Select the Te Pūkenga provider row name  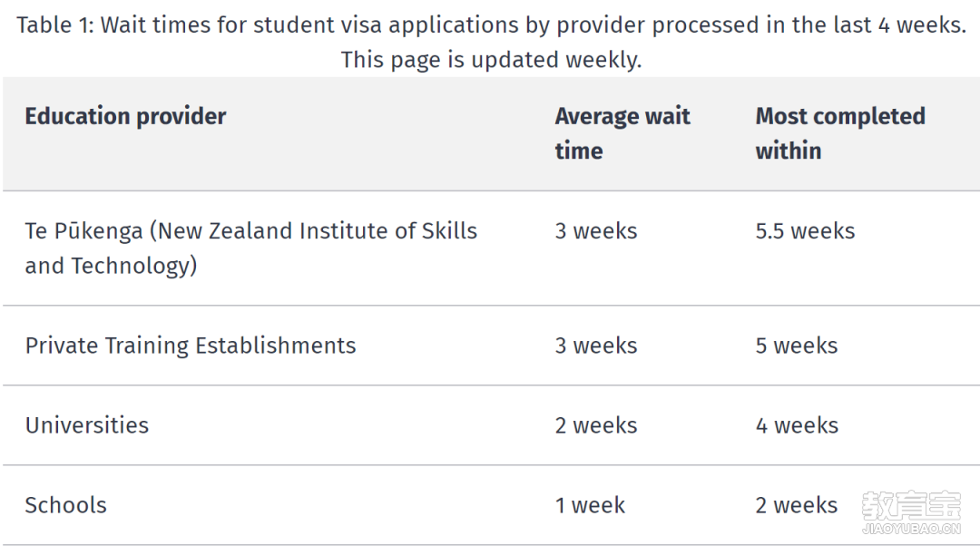250,248
